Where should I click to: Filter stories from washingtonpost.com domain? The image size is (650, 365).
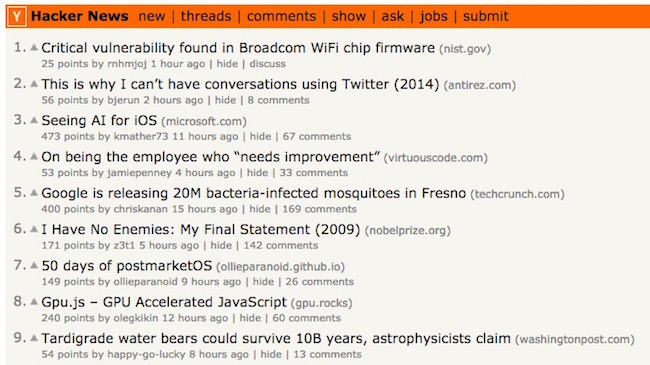click(575, 339)
